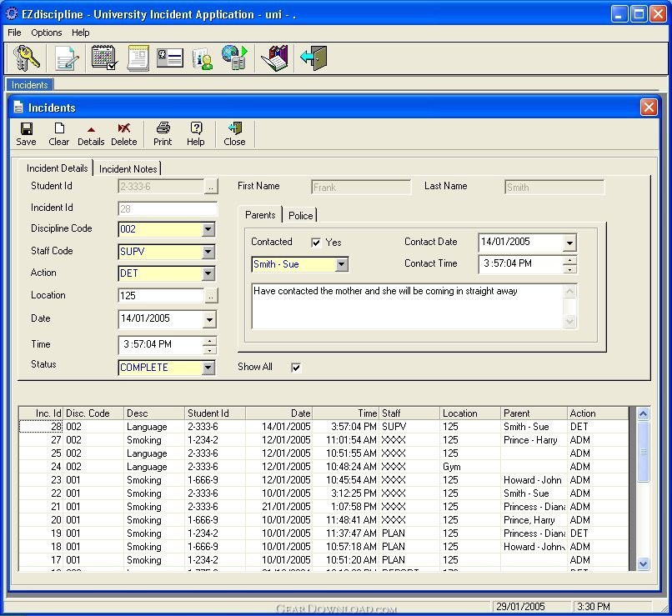
Task: Click the Incidents window tab at top
Action: coord(29,85)
